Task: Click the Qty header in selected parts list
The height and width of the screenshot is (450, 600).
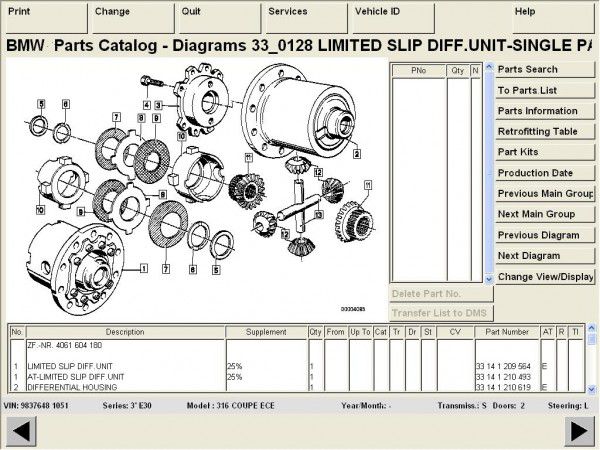Action: tap(458, 71)
